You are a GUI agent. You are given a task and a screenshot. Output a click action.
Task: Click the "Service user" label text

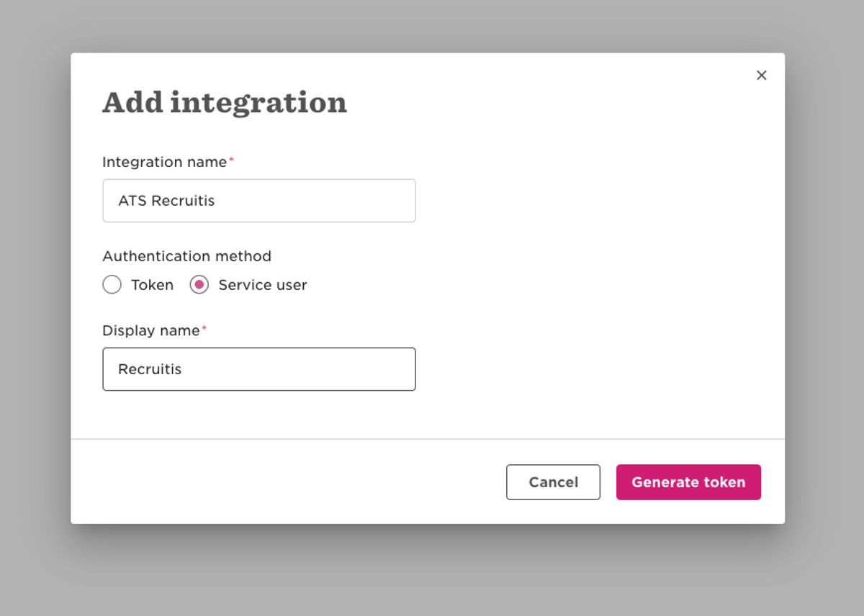pyautogui.click(x=263, y=285)
